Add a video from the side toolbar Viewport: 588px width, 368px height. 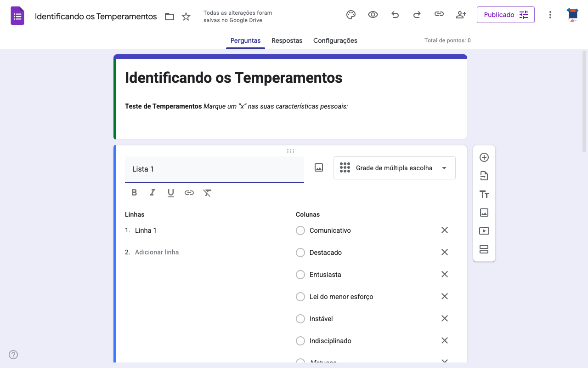tap(484, 231)
